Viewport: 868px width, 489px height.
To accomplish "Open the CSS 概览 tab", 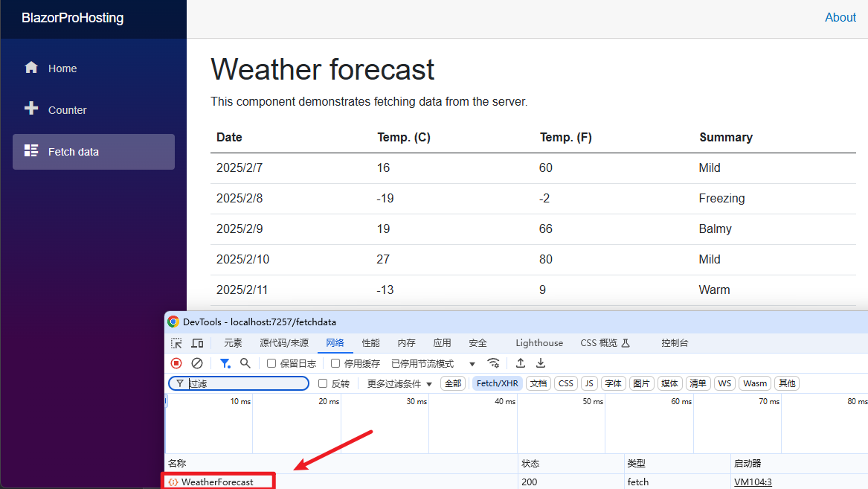I will pyautogui.click(x=605, y=343).
